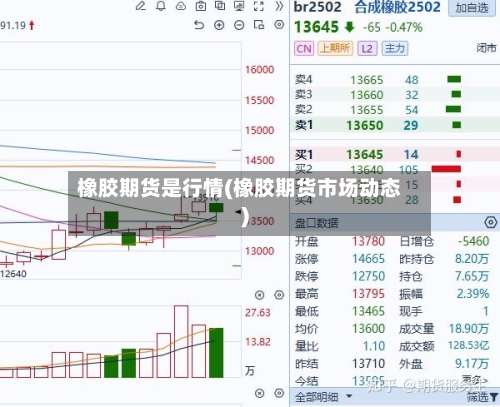This screenshot has width=500, height=407.
Task: Select the 卖4 order row at 13665
Action: pos(395,80)
